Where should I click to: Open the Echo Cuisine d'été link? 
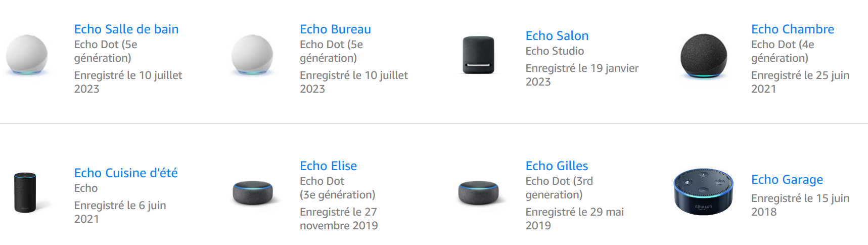(x=126, y=173)
